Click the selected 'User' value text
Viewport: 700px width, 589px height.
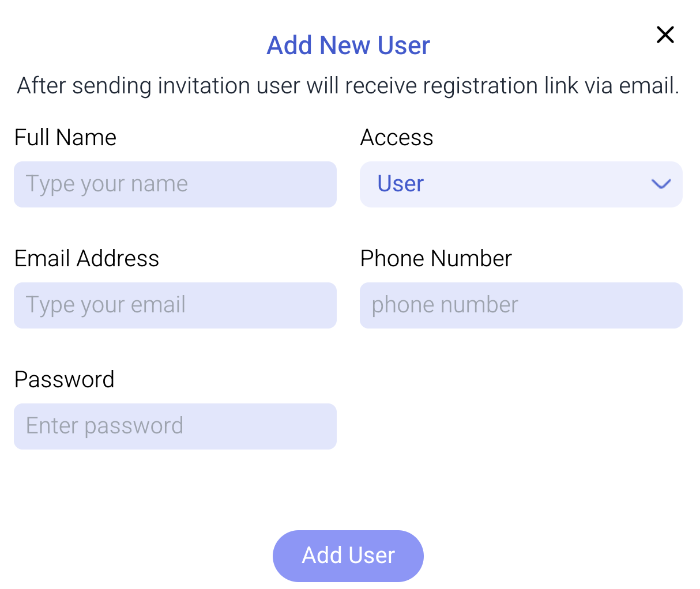point(400,184)
